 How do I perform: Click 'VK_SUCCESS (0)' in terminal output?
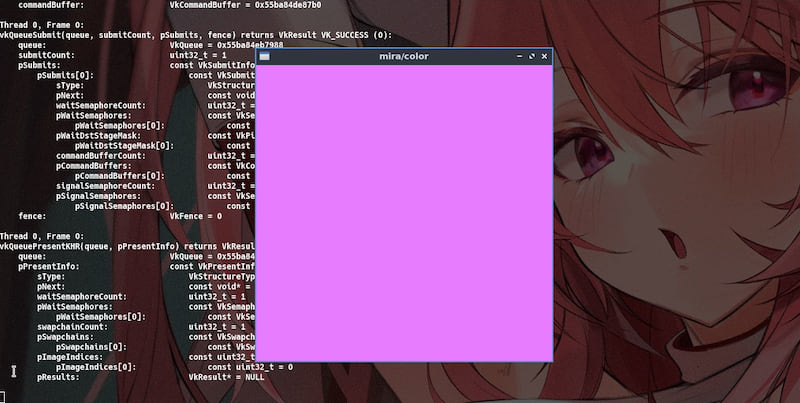pyautogui.click(x=356, y=35)
